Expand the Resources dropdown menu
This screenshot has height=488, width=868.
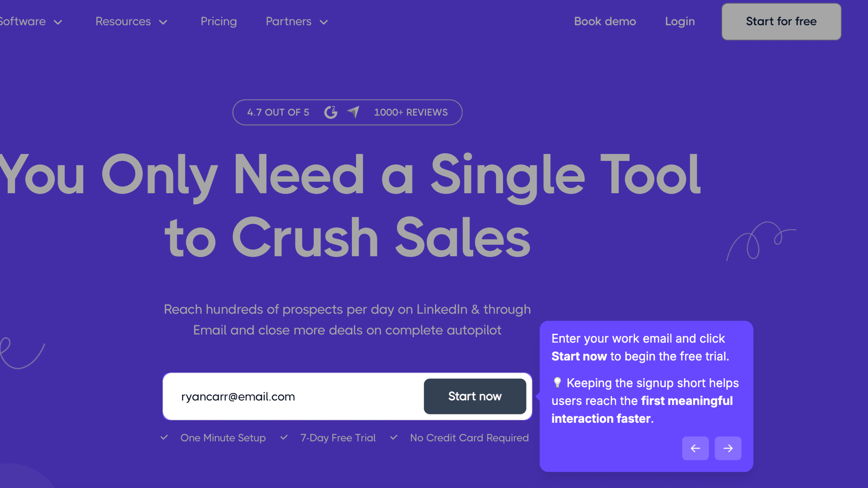(x=131, y=22)
